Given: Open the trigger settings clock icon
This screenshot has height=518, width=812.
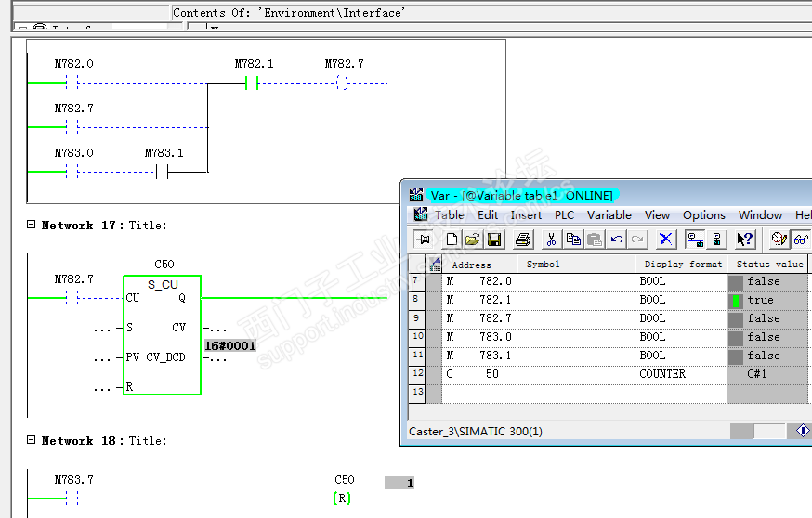Looking at the screenshot, I should [779, 240].
